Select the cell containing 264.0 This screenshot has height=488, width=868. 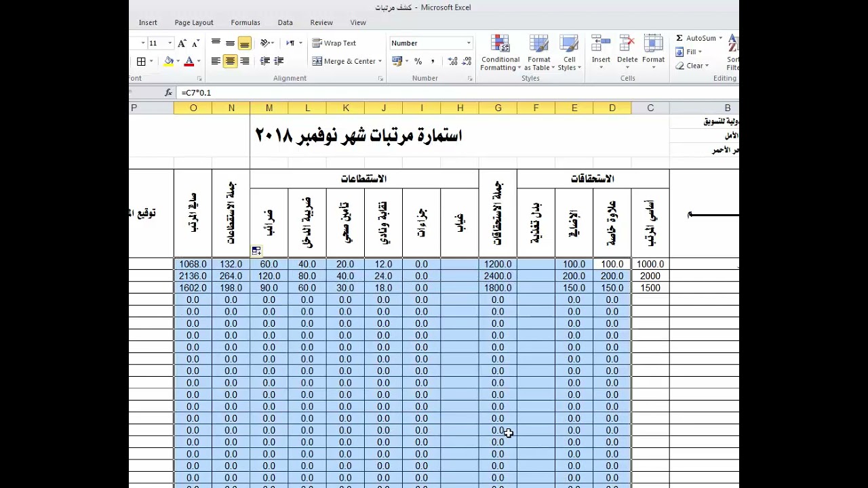click(x=231, y=276)
